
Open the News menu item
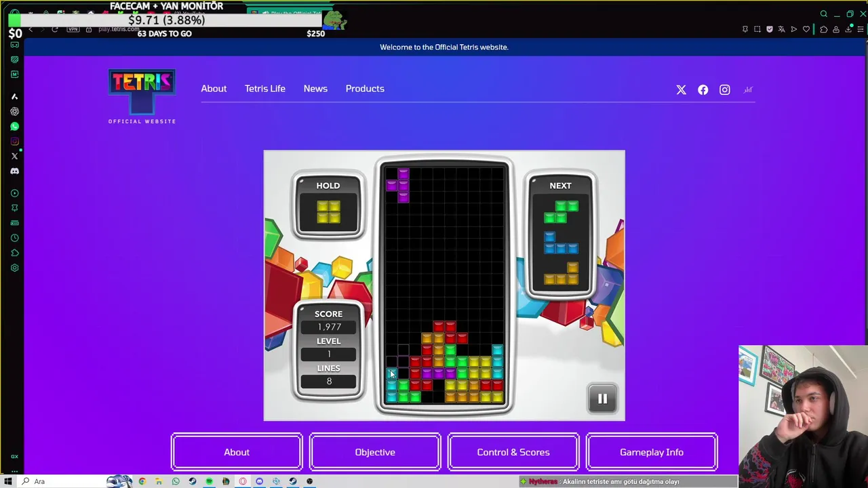point(315,89)
